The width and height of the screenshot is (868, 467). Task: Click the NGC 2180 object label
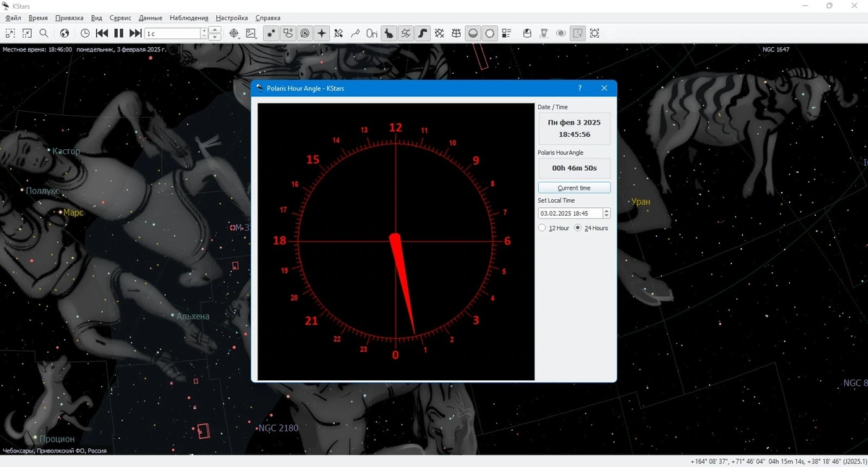278,428
